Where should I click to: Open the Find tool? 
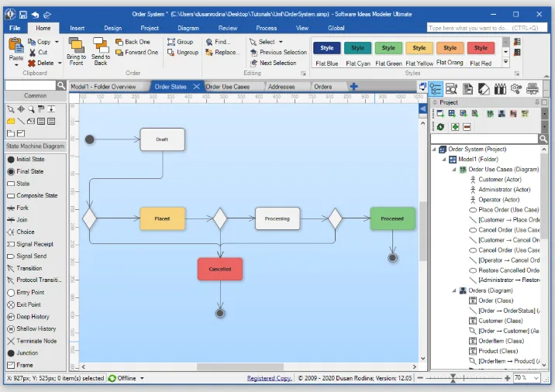(219, 42)
